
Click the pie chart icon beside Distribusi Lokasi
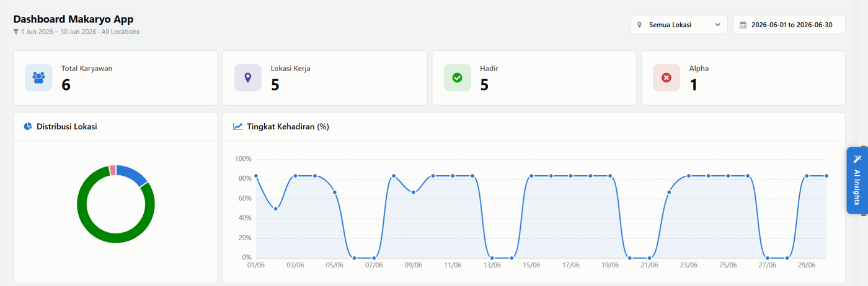click(x=28, y=126)
